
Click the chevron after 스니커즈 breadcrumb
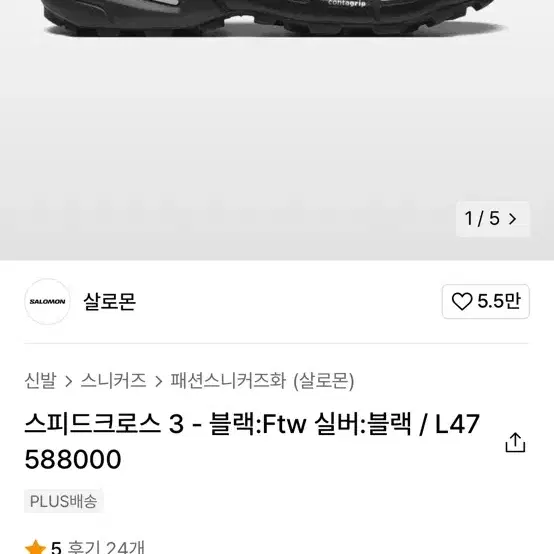click(159, 382)
